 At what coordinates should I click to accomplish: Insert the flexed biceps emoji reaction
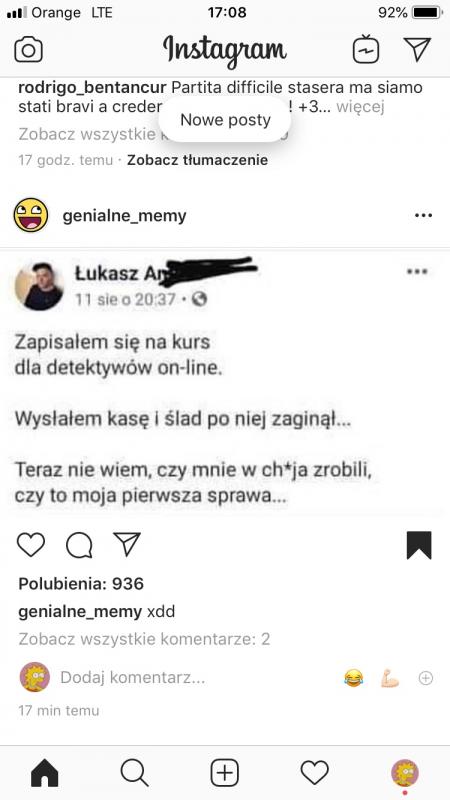[389, 678]
